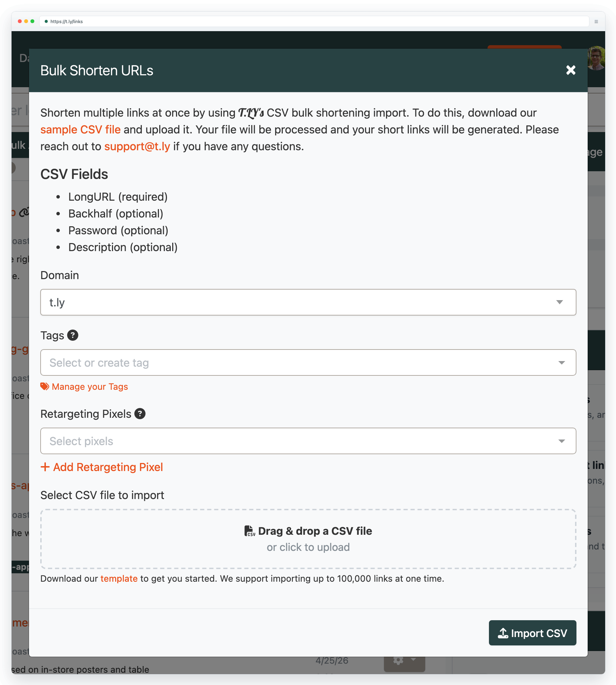Click the tag icon beside Manage your Tags
Screen dimensions: 616x685
[x=45, y=386]
